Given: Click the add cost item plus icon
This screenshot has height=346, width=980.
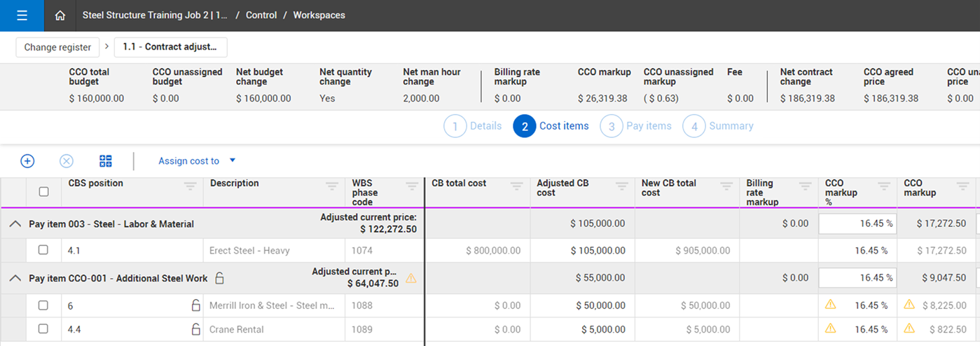Looking at the screenshot, I should 27,161.
